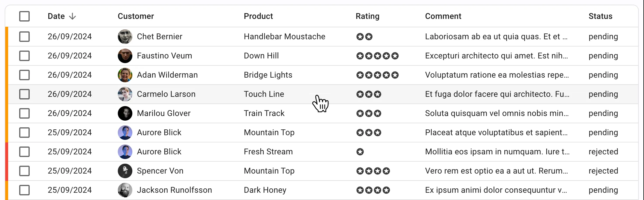Viewport: 644px width, 200px height.
Task: Click the five-star rating for Down Hill
Action: point(377,56)
